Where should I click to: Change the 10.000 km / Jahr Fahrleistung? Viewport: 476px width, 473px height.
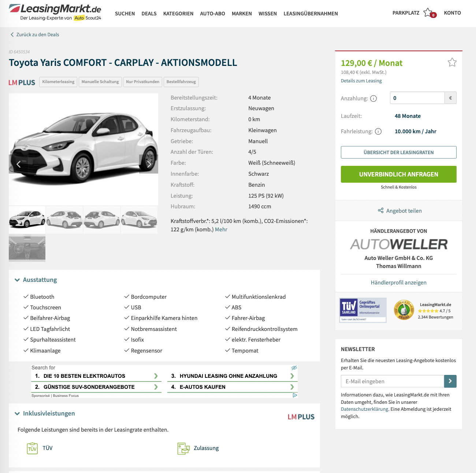416,131
